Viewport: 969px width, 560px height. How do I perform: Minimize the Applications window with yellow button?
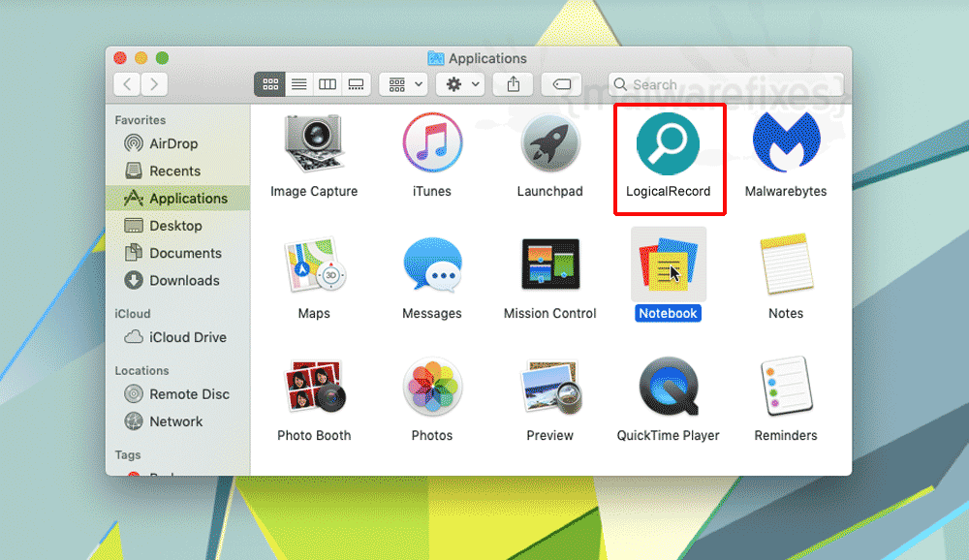point(141,58)
